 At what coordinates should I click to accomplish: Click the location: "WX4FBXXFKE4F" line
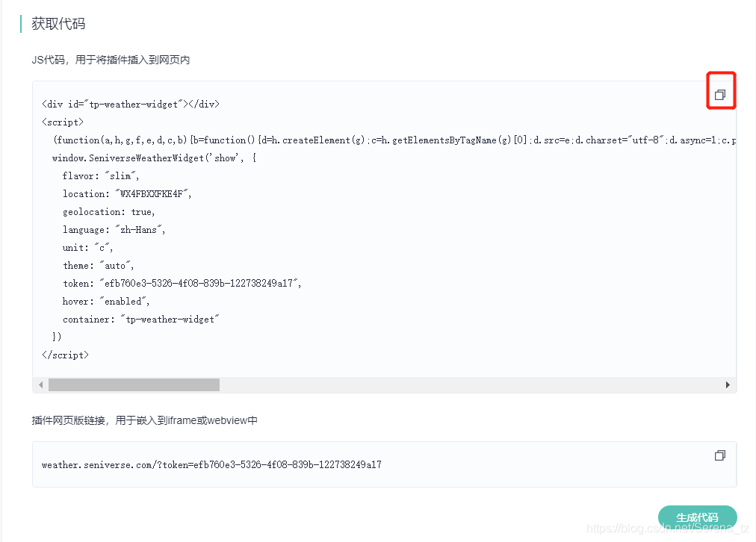[127, 193]
